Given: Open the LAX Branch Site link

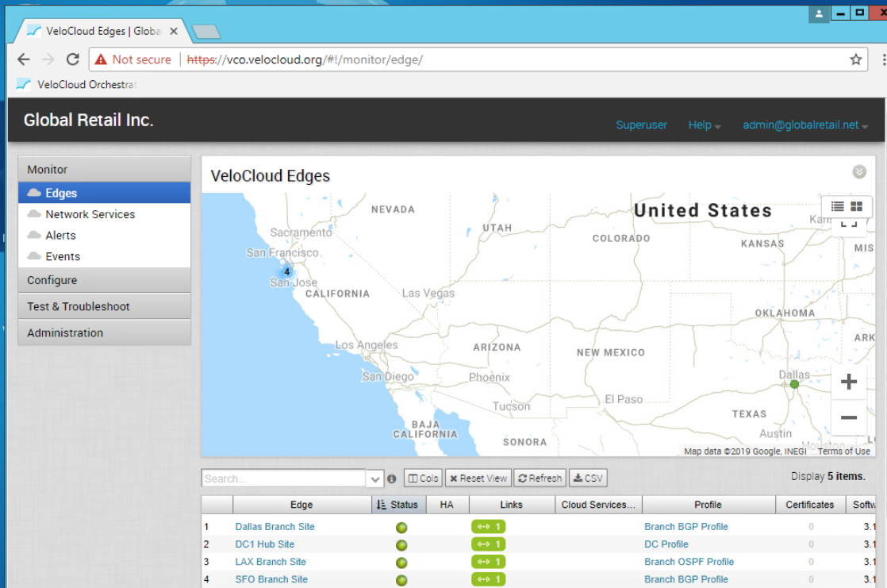Looking at the screenshot, I should coord(271,562).
